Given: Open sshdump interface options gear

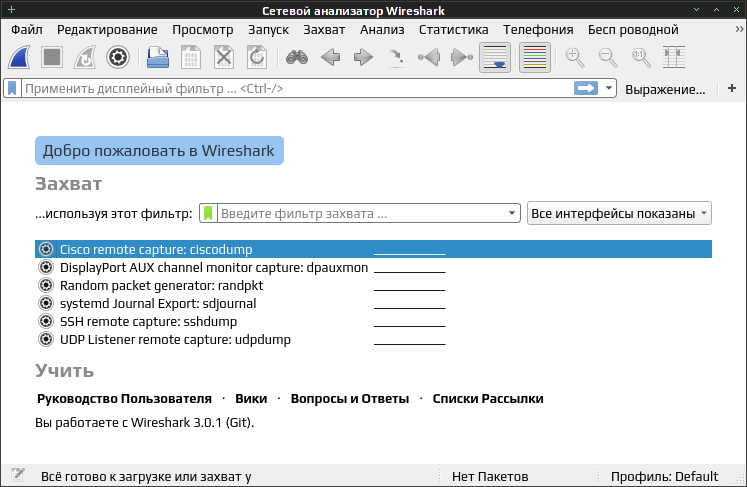Looking at the screenshot, I should pos(46,322).
